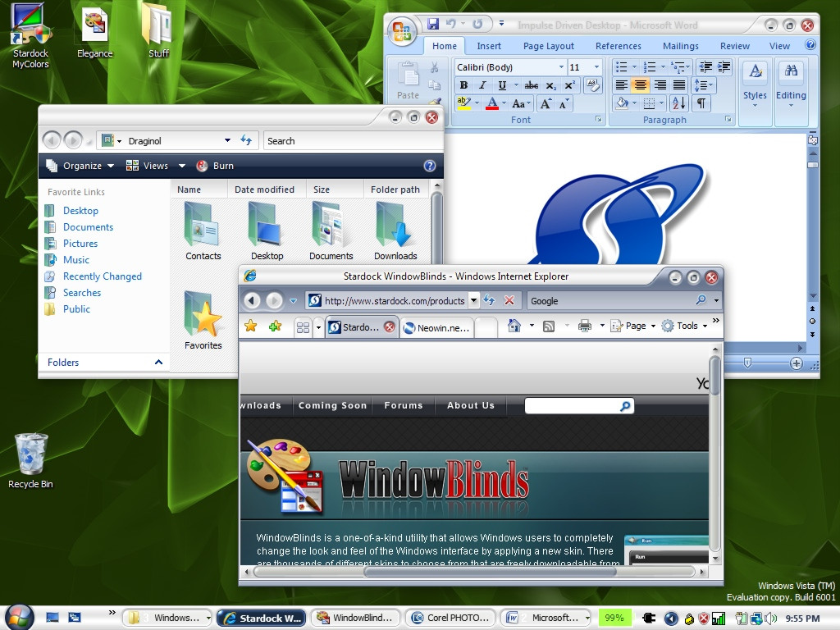Open Searches favorite link in Explorer
This screenshot has height=630, width=840.
click(82, 293)
